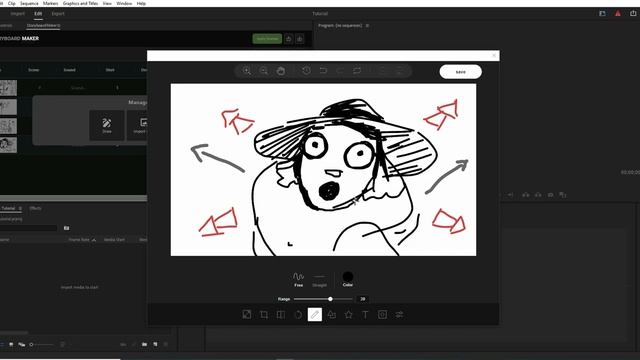640x360 pixels.
Task: Choose the Free line drawing mode
Action: point(298,280)
